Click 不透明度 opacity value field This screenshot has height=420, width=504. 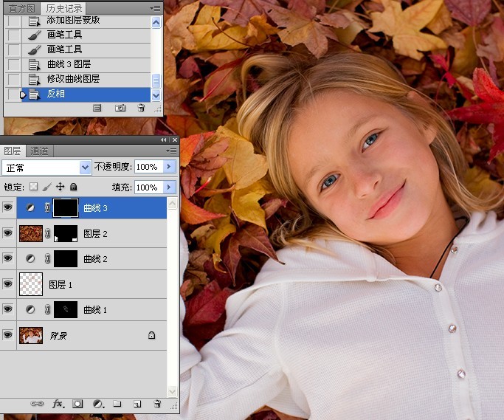click(x=149, y=167)
